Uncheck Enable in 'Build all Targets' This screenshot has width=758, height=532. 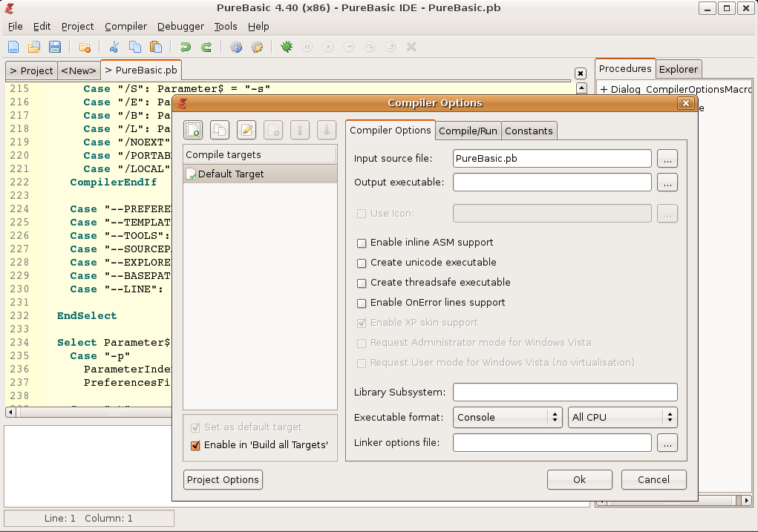click(x=196, y=446)
